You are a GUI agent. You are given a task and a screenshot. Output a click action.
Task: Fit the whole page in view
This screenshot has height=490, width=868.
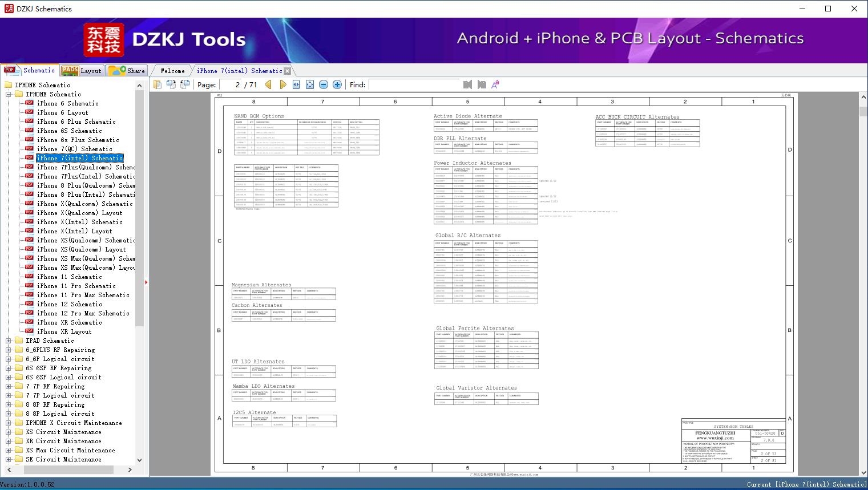[310, 84]
